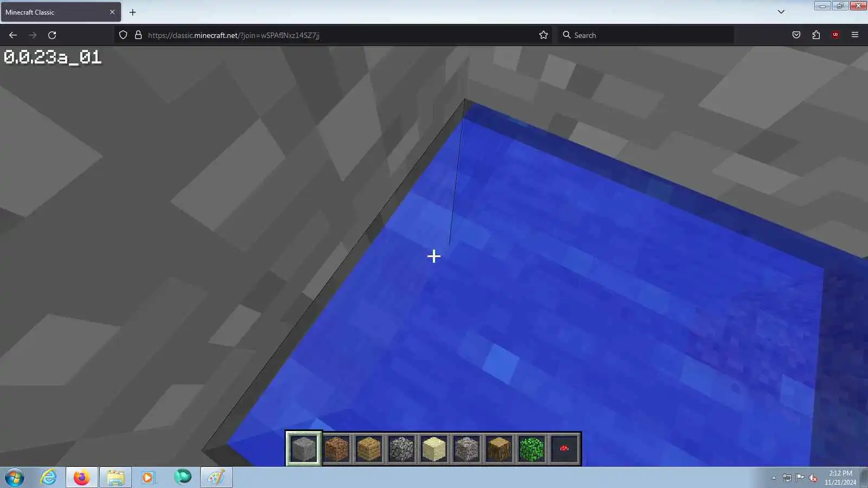
Task: Select the leaves block in hotbar
Action: [532, 449]
